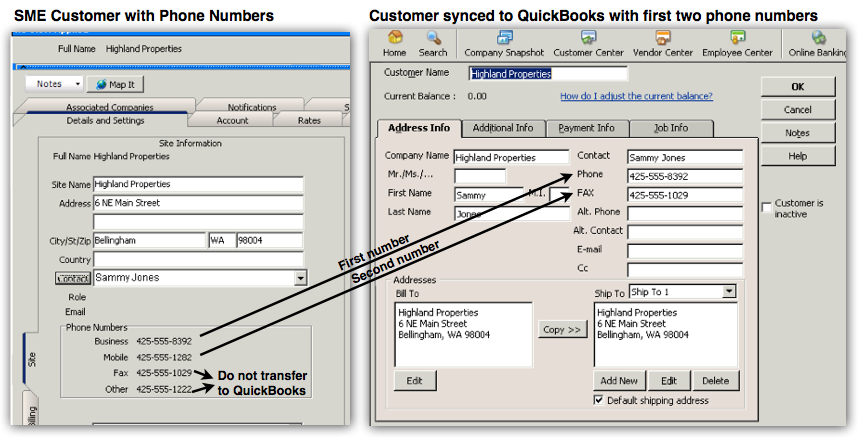
Task: Open the Vendor Center toolbar icon
Action: coord(663,44)
